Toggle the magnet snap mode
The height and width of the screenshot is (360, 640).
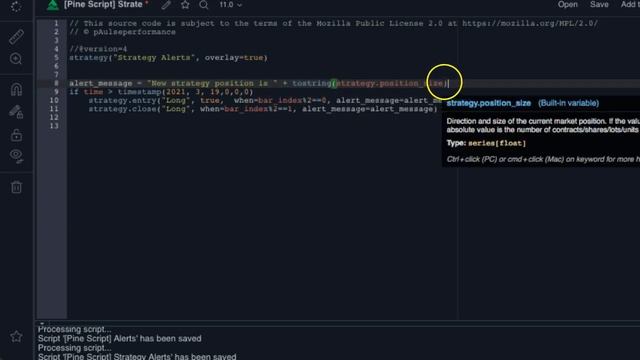[x=16, y=89]
